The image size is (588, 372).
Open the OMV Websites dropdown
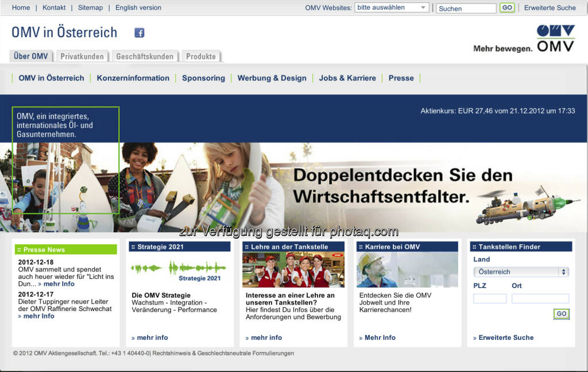coord(392,7)
